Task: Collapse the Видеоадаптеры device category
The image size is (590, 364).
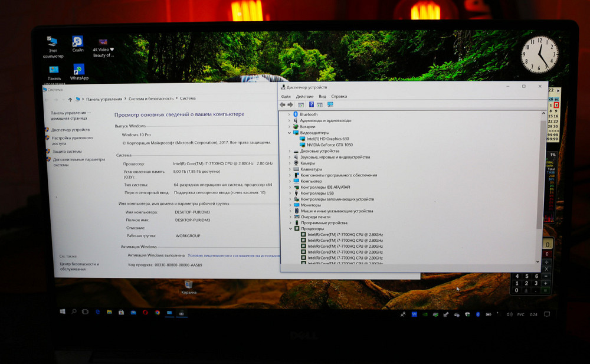Action: coord(289,132)
